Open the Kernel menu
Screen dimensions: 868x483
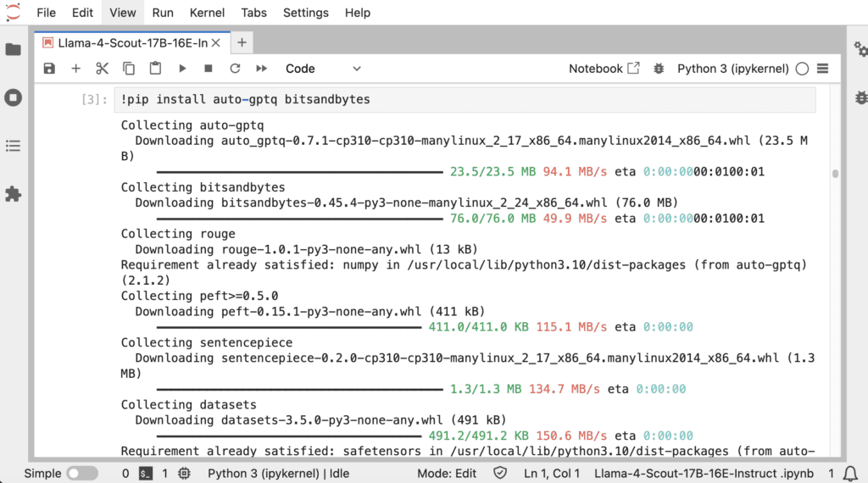pos(207,13)
